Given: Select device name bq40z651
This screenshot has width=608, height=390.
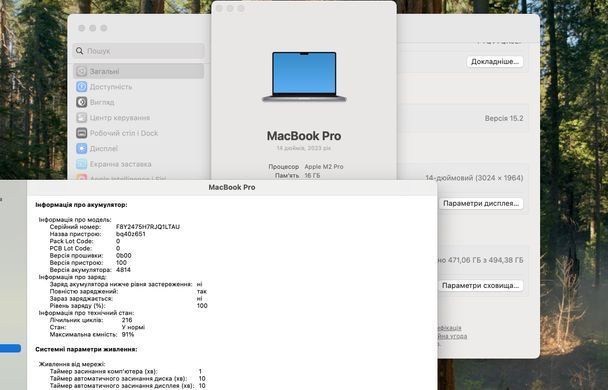Looking at the screenshot, I should (131, 234).
